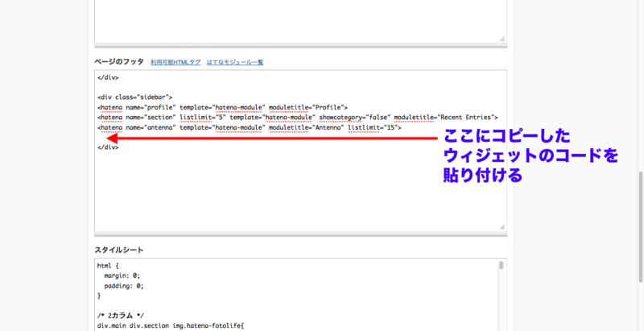Open the 利用可能HTMLタグ link
The width and height of the screenshot is (644, 331).
[x=175, y=63]
